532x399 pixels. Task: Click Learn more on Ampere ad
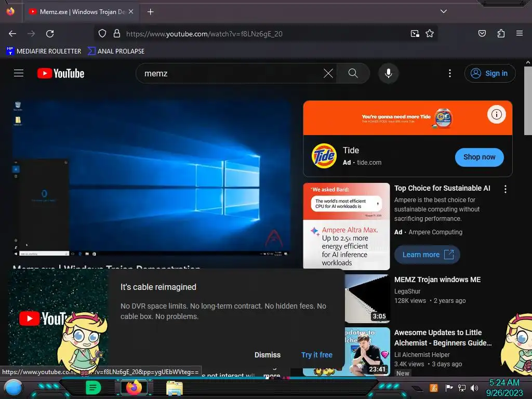click(x=427, y=255)
